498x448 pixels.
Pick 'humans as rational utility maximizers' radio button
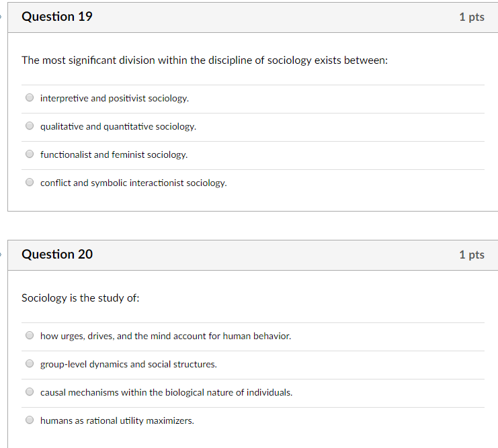click(x=30, y=420)
